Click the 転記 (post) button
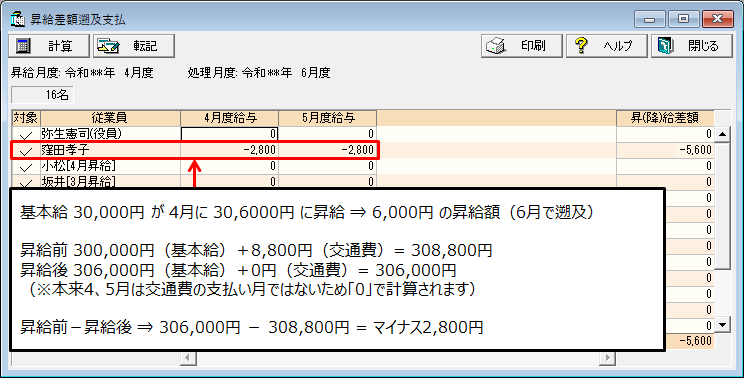 click(x=134, y=46)
